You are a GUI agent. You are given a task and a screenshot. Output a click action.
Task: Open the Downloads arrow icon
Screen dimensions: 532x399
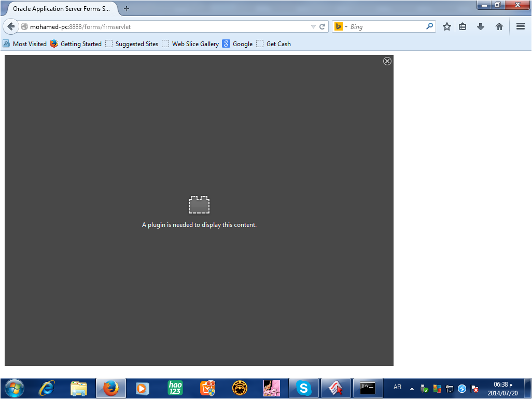pyautogui.click(x=481, y=26)
